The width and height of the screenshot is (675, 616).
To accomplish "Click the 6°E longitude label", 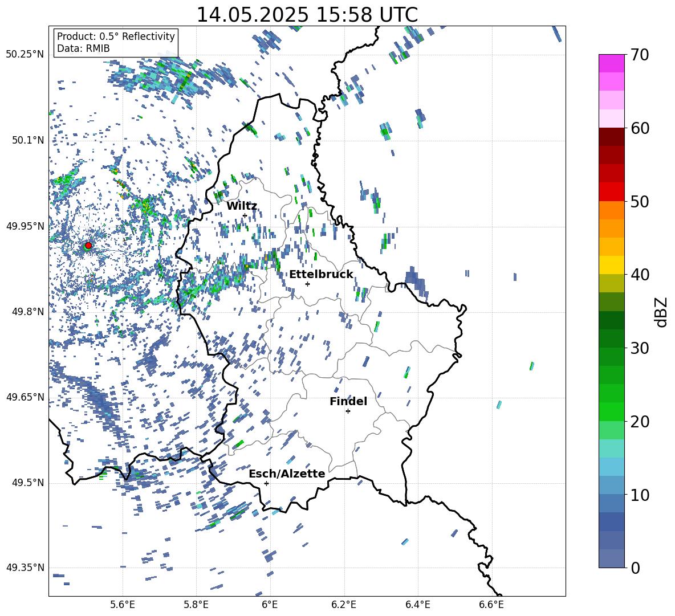I will 270,605.
